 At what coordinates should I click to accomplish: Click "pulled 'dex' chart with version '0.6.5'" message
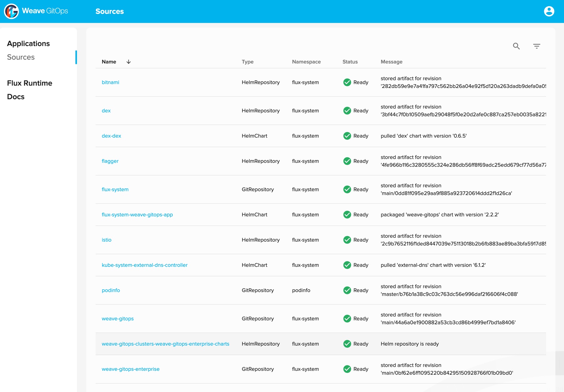tap(423, 136)
